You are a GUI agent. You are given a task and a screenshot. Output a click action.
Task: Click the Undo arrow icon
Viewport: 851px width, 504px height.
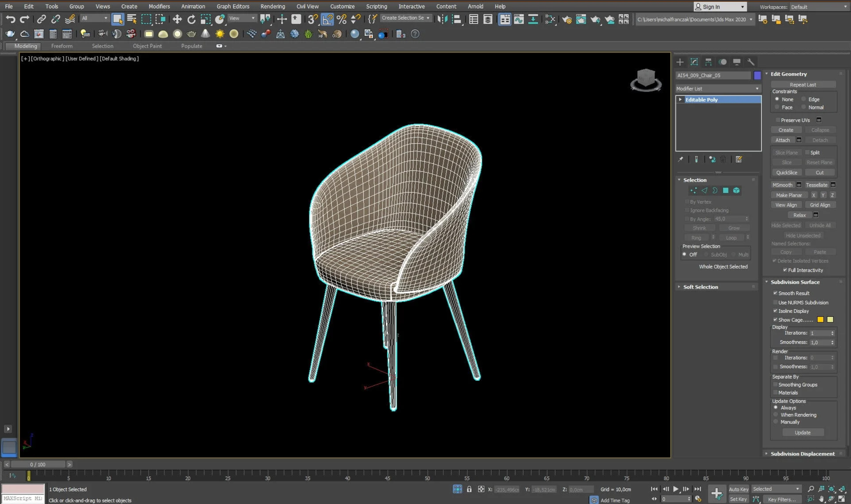(x=10, y=19)
